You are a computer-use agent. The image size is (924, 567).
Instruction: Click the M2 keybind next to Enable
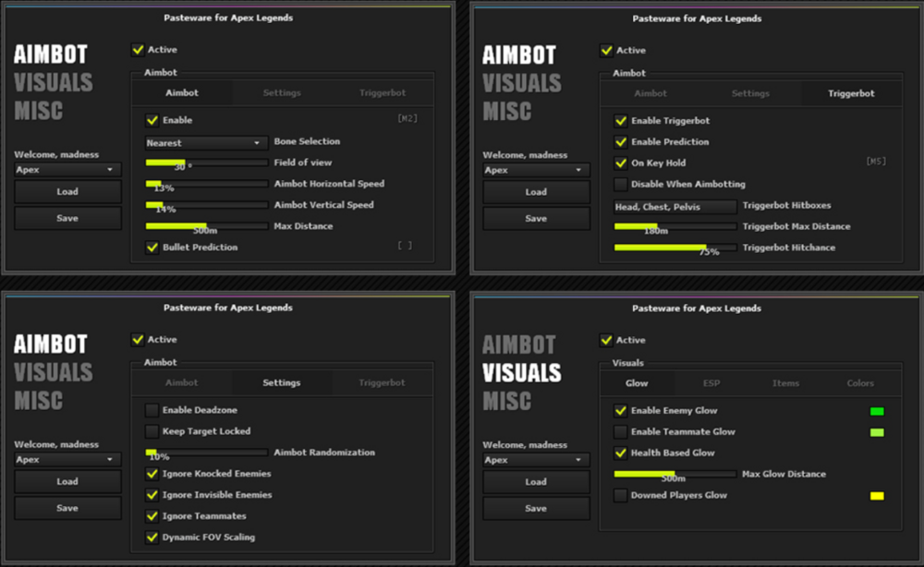pyautogui.click(x=407, y=118)
